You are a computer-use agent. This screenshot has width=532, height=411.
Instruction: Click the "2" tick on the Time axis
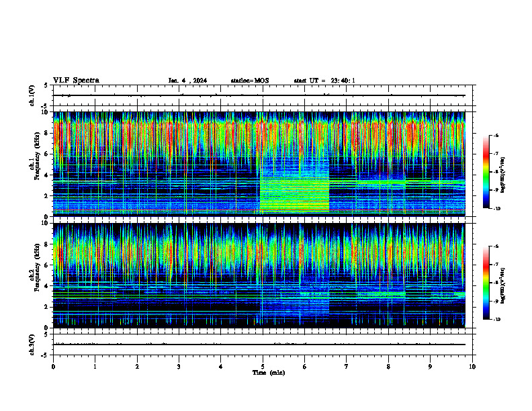(137, 367)
